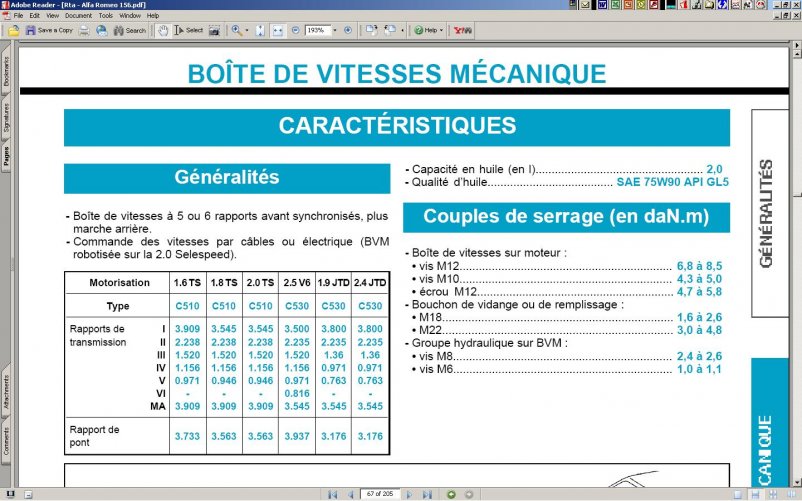The height and width of the screenshot is (501, 802).
Task: Click the Zoom In magnifier tool
Action: click(237, 30)
